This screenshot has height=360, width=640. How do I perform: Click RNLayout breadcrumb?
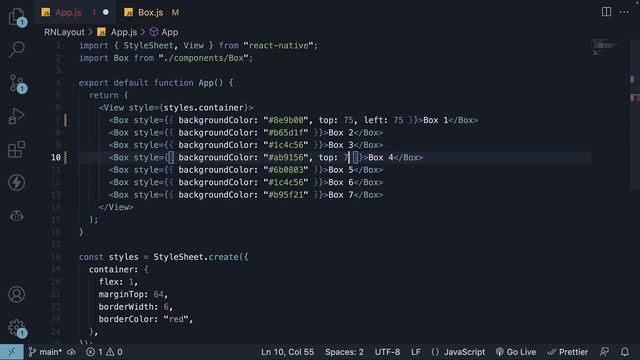[x=64, y=32]
